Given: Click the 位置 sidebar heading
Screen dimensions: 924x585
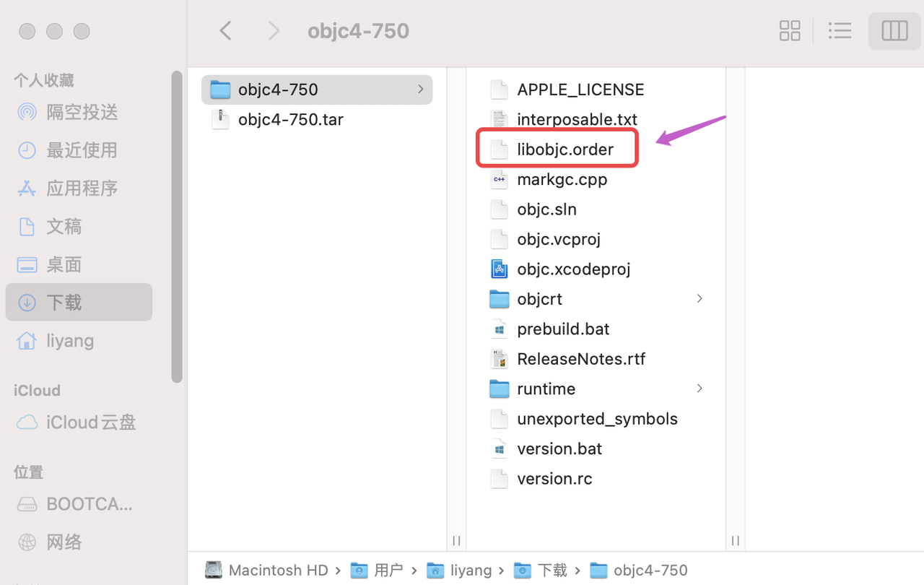Looking at the screenshot, I should [x=28, y=472].
